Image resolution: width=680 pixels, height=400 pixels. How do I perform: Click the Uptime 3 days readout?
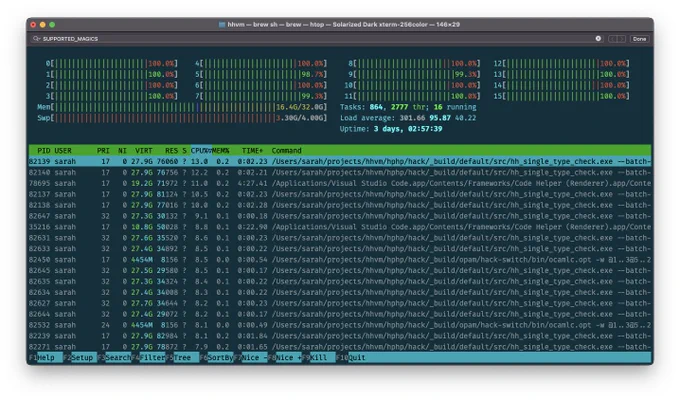[391, 128]
